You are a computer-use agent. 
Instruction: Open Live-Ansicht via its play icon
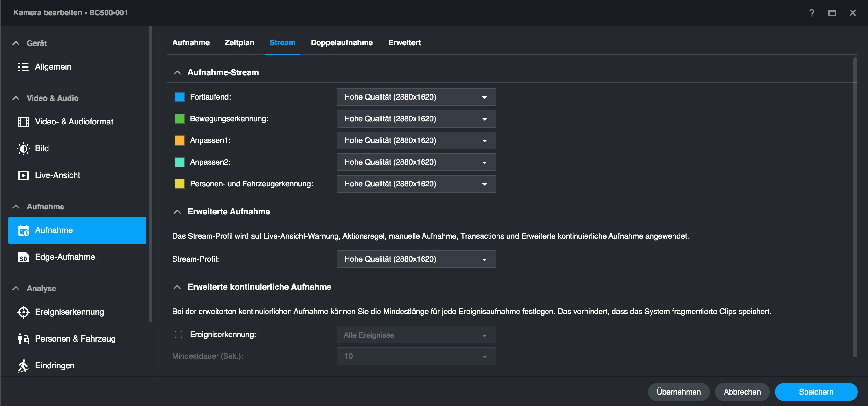[23, 175]
